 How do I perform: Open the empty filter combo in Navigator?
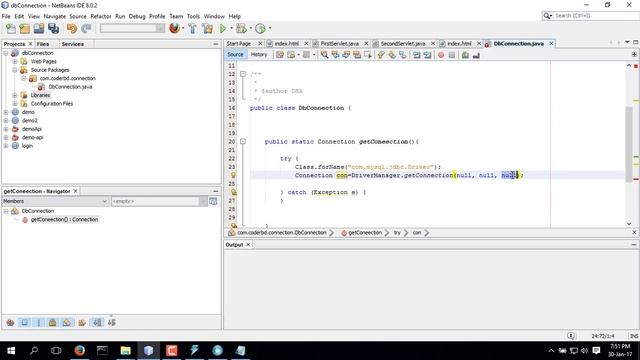click(159, 201)
